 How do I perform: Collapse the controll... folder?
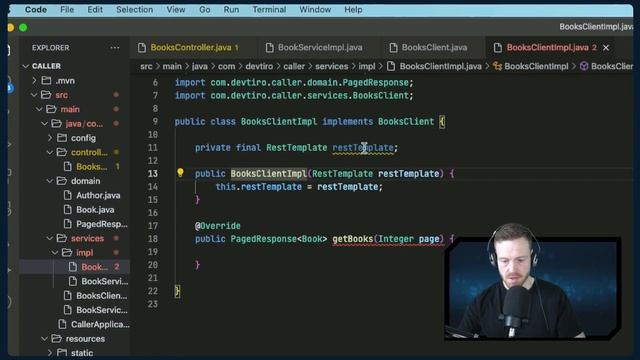pyautogui.click(x=50, y=152)
